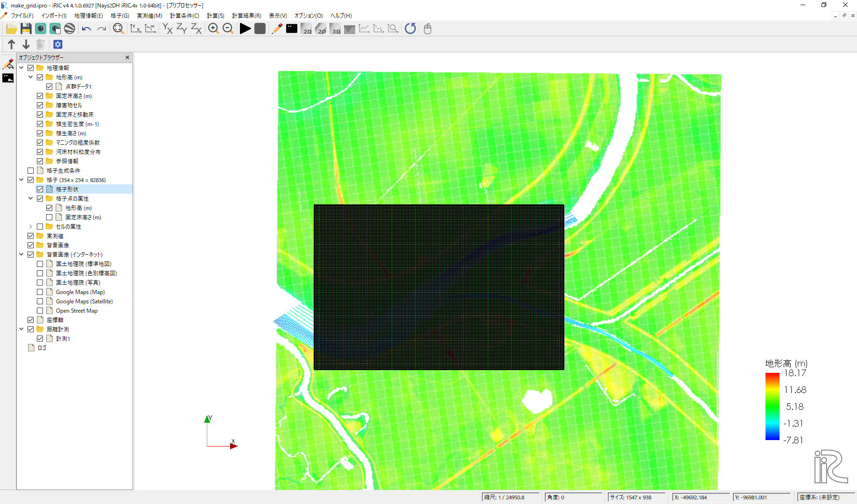Switch to the YZ plane view

coord(182,29)
